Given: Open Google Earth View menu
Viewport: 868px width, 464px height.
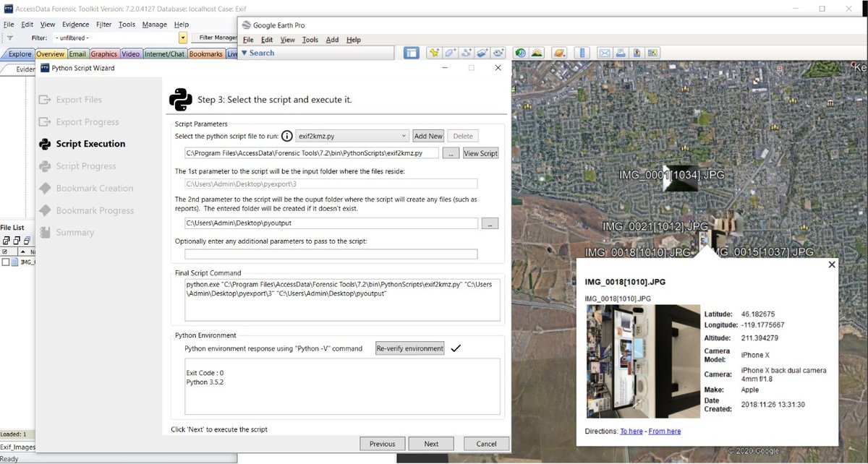Looking at the screenshot, I should [x=288, y=40].
